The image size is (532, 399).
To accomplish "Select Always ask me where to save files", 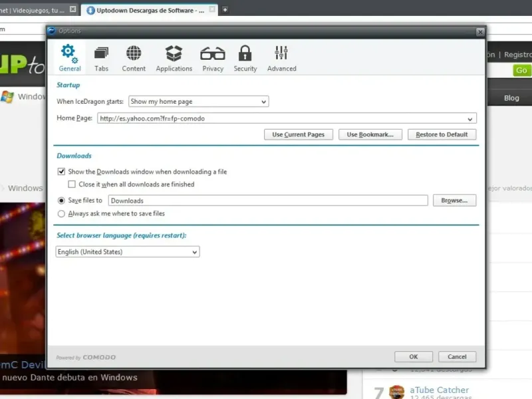I will pos(61,213).
